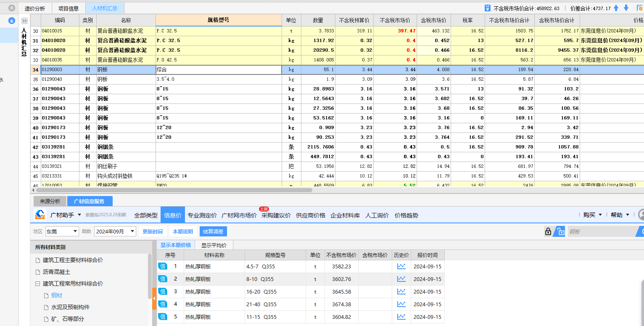Collapse the 建筑工程常用材料综合价 tree node
The height and width of the screenshot is (326, 644).
(x=38, y=284)
